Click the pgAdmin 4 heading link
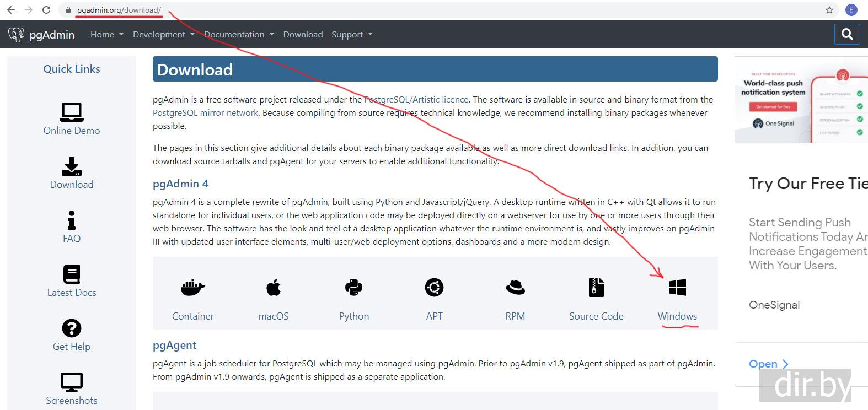Viewport: 868px width, 410px height. [x=180, y=184]
